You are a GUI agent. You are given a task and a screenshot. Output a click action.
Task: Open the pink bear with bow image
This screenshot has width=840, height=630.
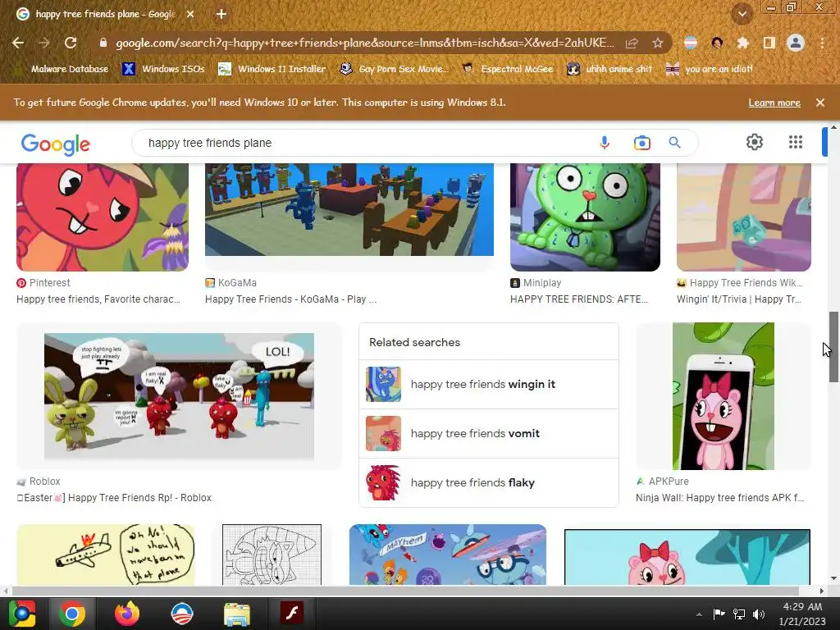pos(687,557)
